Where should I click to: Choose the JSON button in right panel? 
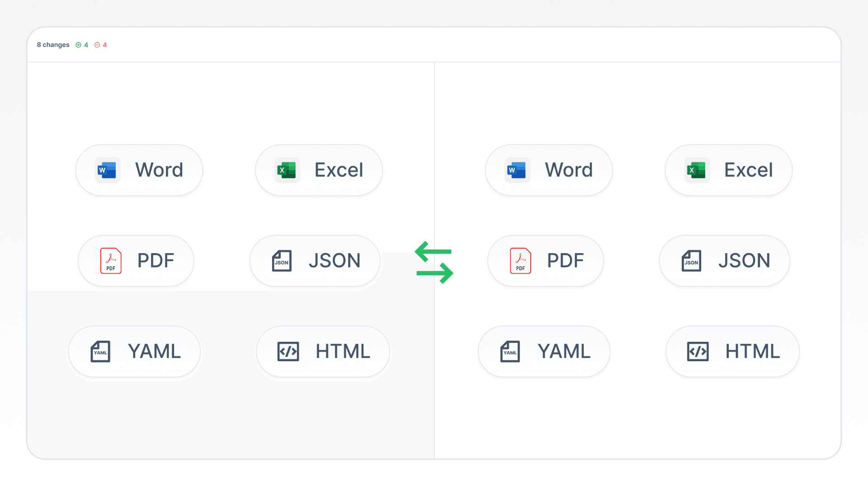(724, 261)
